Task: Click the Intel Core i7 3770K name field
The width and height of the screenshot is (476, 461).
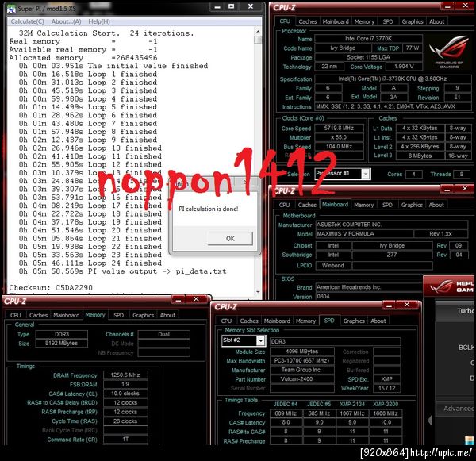Action: [368, 39]
